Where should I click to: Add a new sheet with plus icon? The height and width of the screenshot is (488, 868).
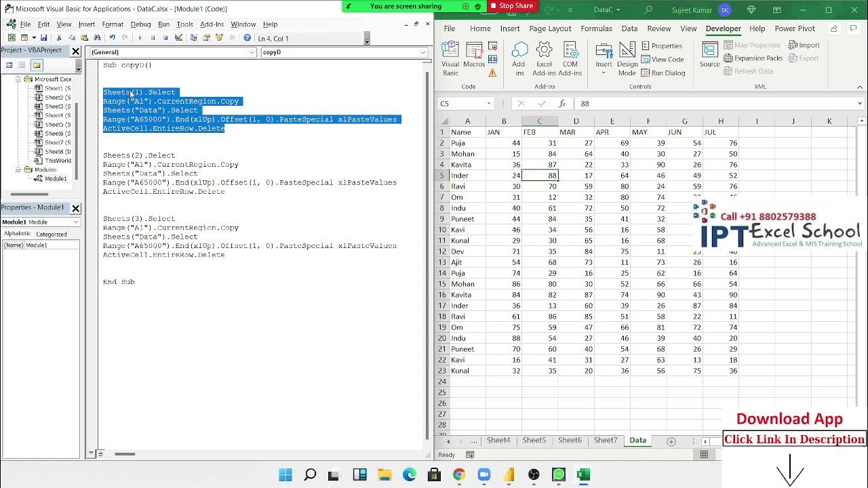671,441
